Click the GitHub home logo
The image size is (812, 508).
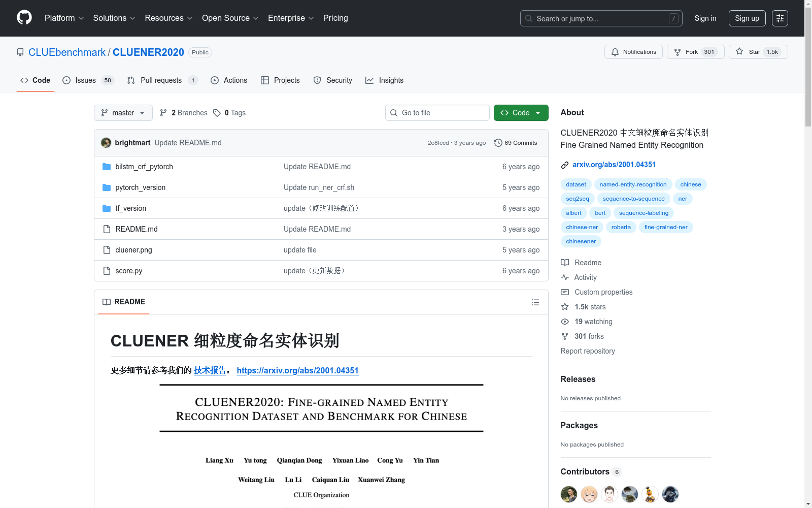[x=24, y=18]
